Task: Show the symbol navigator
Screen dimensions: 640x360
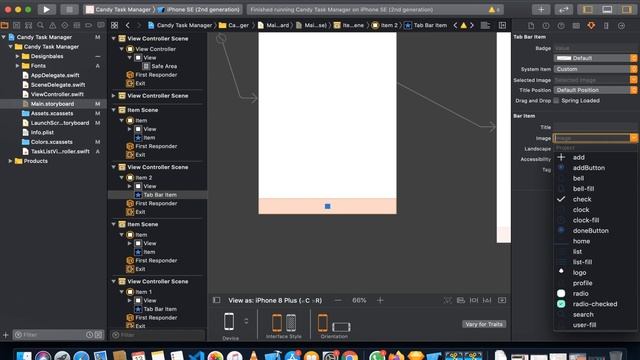Action: (x=29, y=25)
